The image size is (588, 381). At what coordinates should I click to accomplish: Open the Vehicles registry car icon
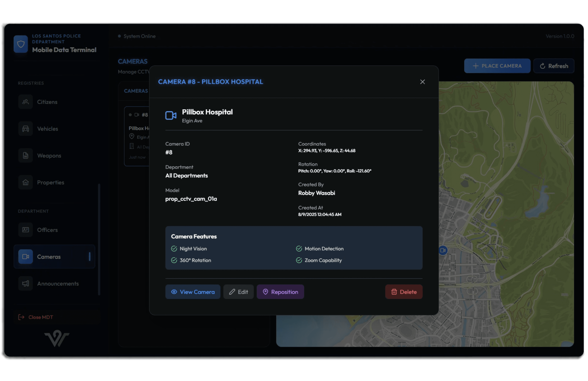click(x=25, y=129)
